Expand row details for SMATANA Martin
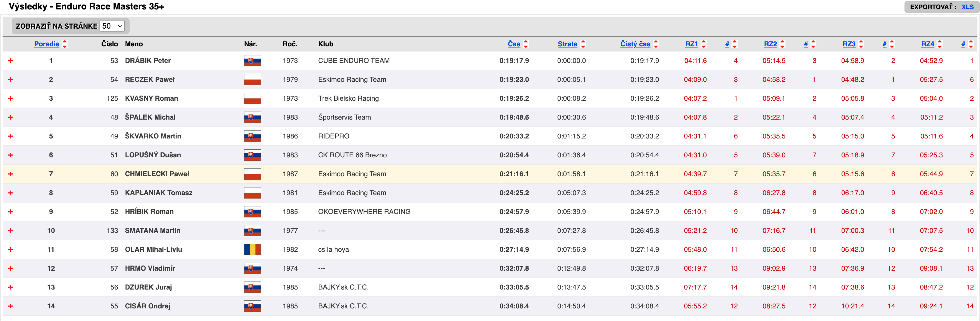This screenshot has height=321, width=980. (x=11, y=231)
